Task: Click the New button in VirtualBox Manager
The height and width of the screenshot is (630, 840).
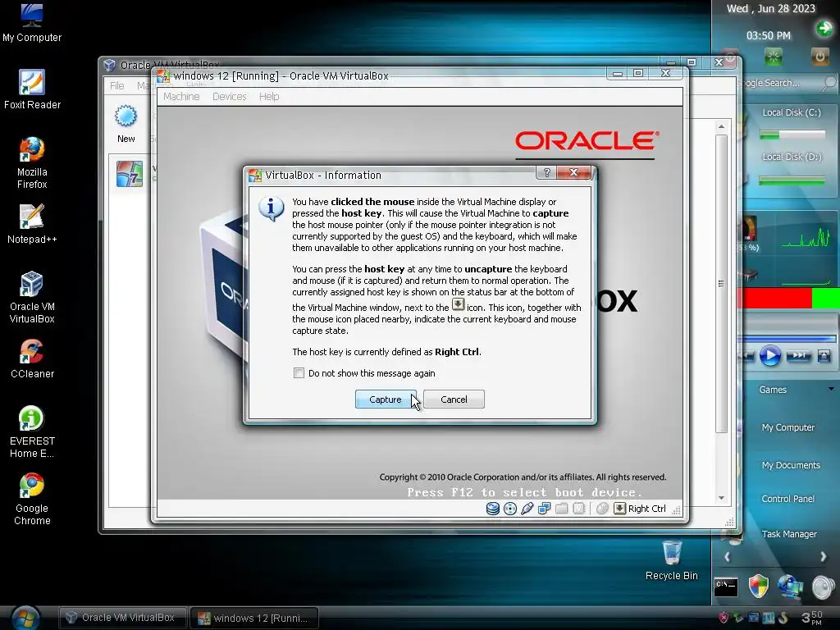Action: 126,124
